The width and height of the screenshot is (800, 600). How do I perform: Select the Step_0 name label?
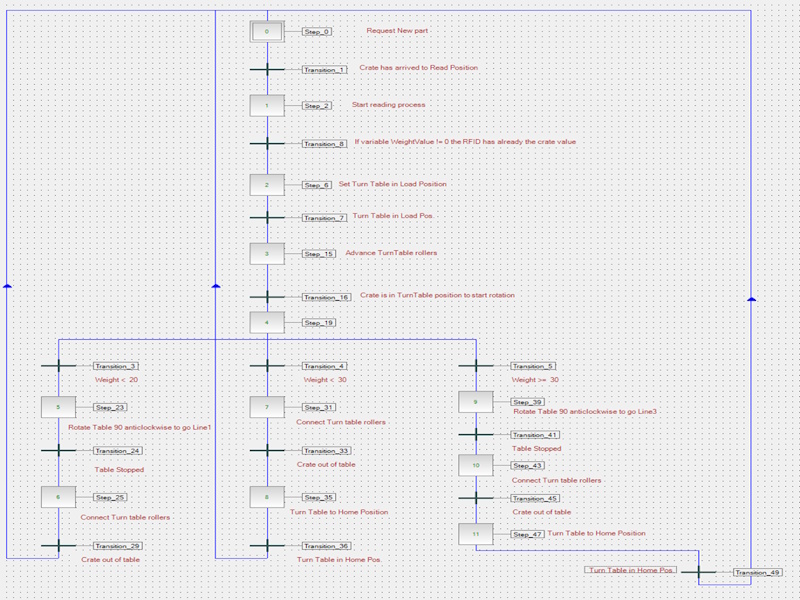click(x=317, y=32)
